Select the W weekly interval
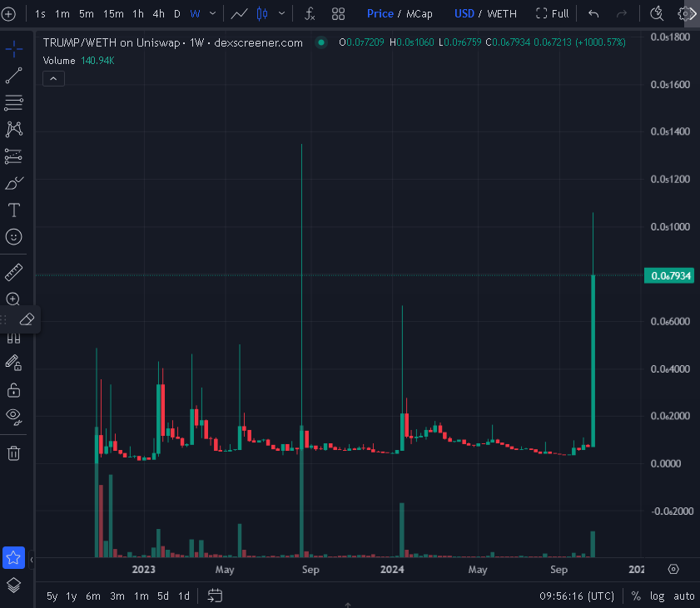The width and height of the screenshot is (700, 608). click(x=195, y=14)
